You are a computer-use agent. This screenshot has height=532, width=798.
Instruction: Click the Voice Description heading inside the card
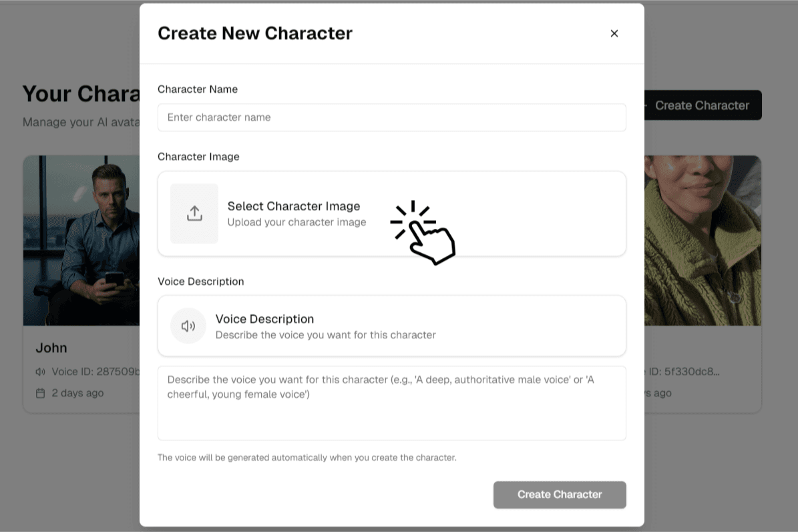pos(264,319)
